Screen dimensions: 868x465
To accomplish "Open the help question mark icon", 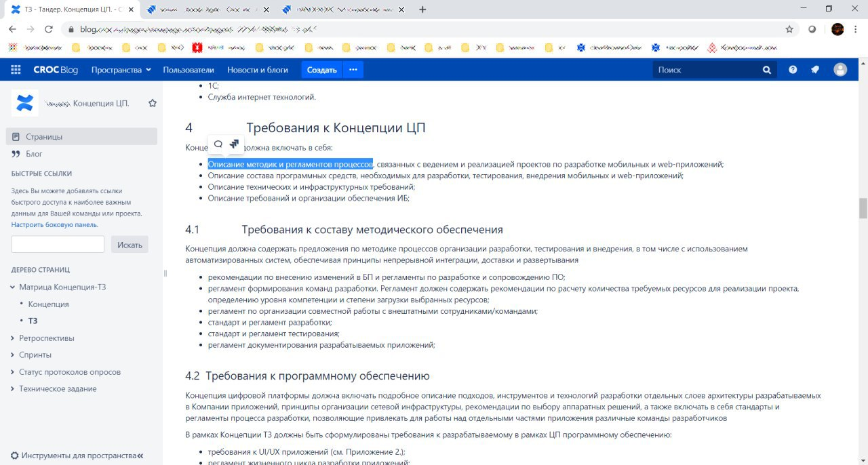I will [x=793, y=69].
